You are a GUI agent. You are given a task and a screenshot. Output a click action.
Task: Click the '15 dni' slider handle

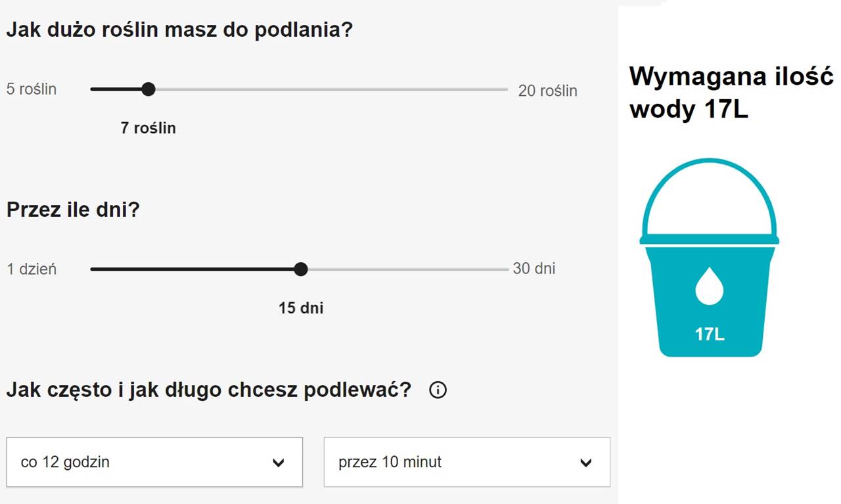click(300, 269)
